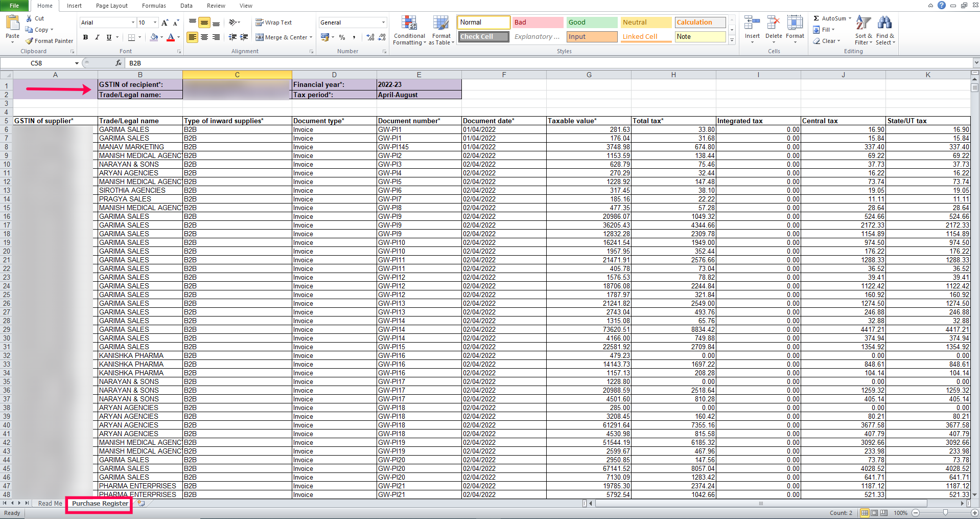980x519 pixels.
Task: Apply the Bad cell style
Action: [537, 22]
